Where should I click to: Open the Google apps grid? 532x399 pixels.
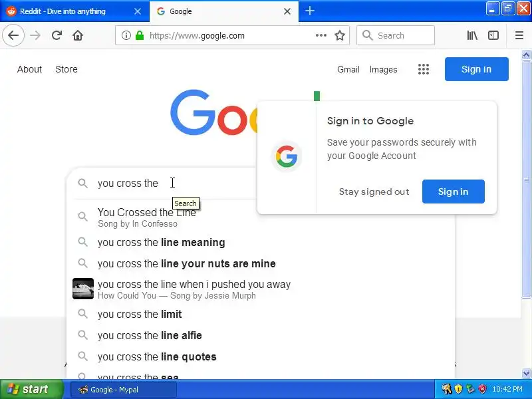(424, 69)
